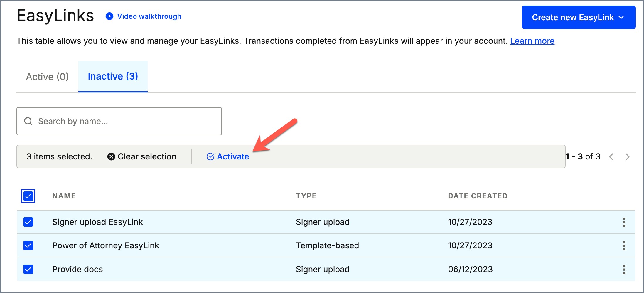Play the Video walkthrough icon
Image resolution: width=644 pixels, height=293 pixels.
(109, 16)
